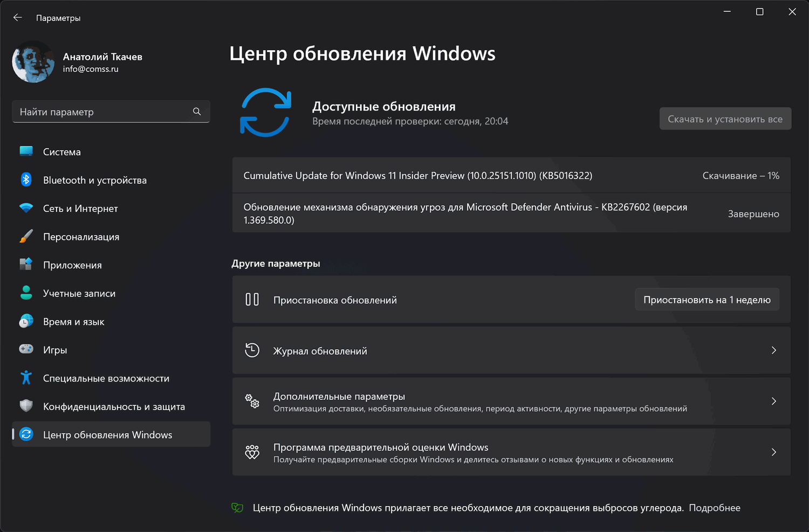Click the Учетные записи person icon
Screen dimensions: 809x532
26,293
